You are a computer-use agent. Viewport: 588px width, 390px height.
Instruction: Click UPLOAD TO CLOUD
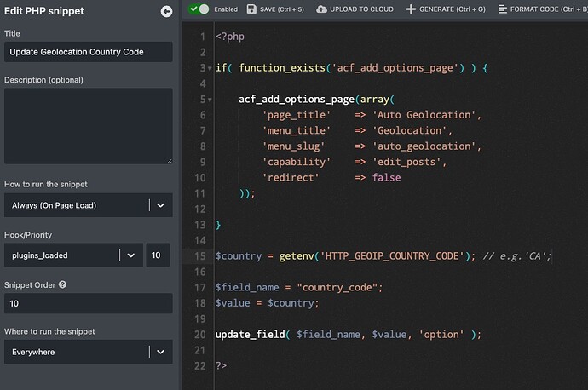click(361, 9)
